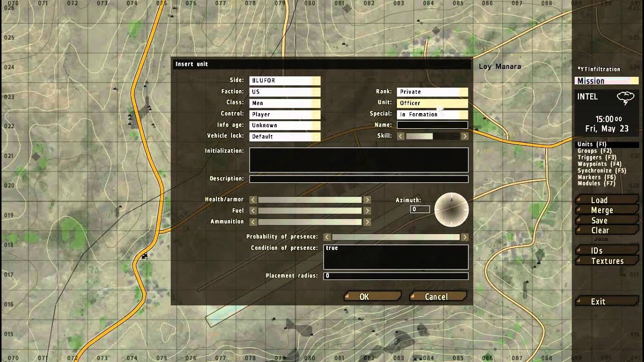Click the Fuel slider's right arrow

click(367, 211)
